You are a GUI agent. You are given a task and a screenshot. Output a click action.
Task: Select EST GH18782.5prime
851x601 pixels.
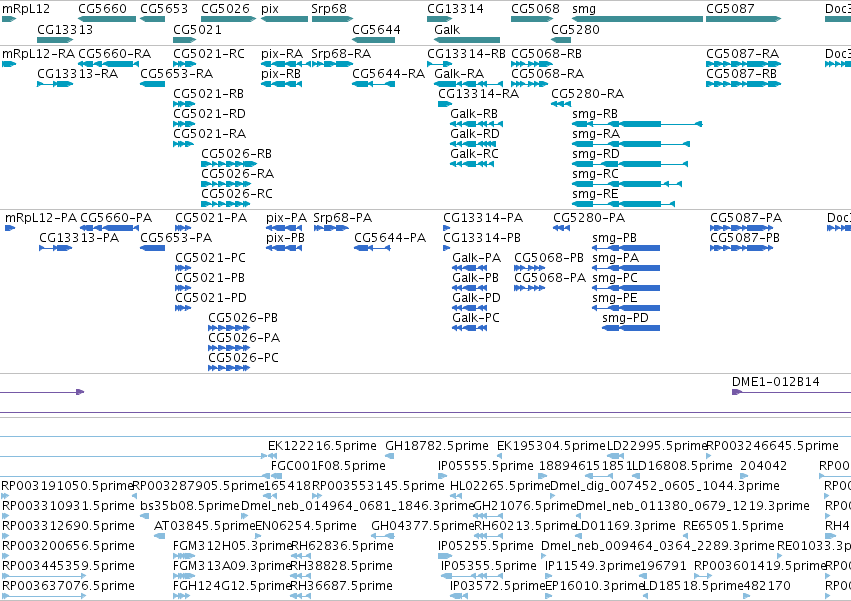[437, 446]
